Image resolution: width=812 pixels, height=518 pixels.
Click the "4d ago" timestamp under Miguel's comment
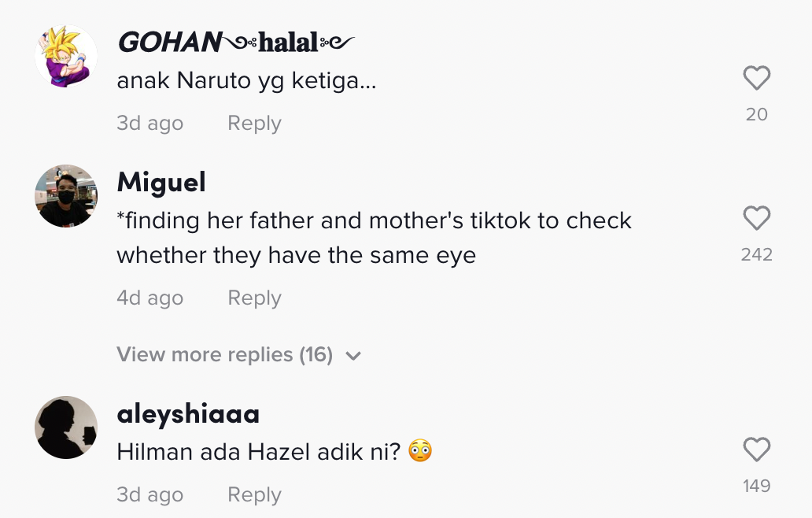(149, 298)
